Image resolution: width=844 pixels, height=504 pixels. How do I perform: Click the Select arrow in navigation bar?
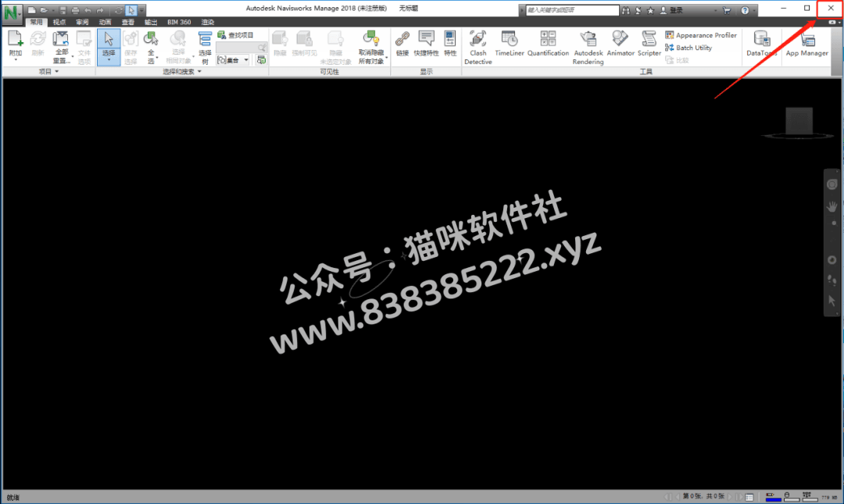(x=831, y=301)
